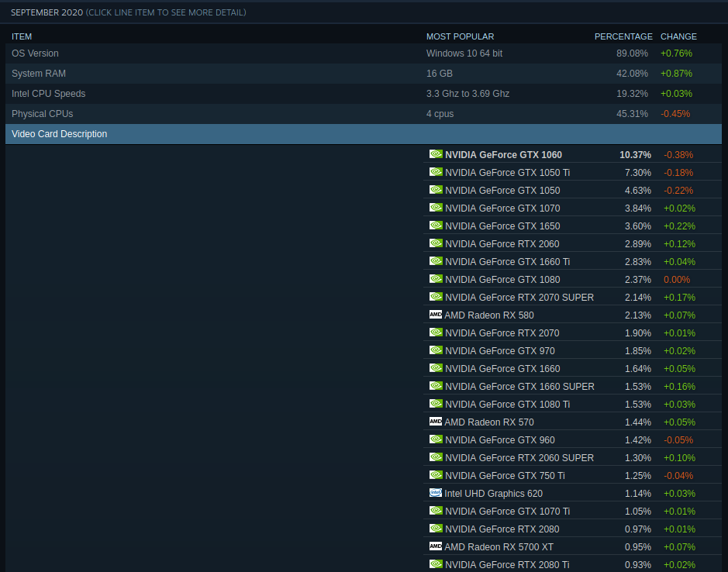This screenshot has width=728, height=572.
Task: Click Intel logo beside UHD Graphics 620
Action: [435, 493]
